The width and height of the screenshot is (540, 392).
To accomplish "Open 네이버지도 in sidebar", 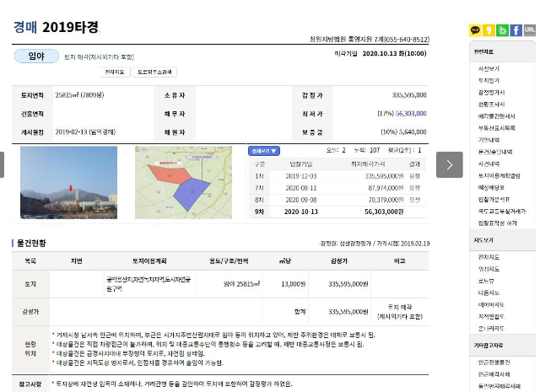I will [491, 304].
